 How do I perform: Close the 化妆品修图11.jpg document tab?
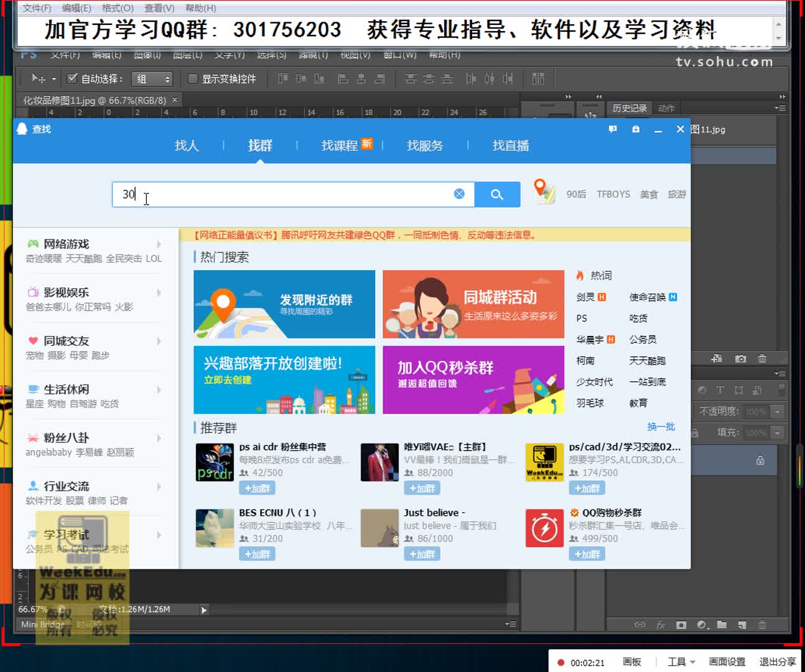pos(175,100)
